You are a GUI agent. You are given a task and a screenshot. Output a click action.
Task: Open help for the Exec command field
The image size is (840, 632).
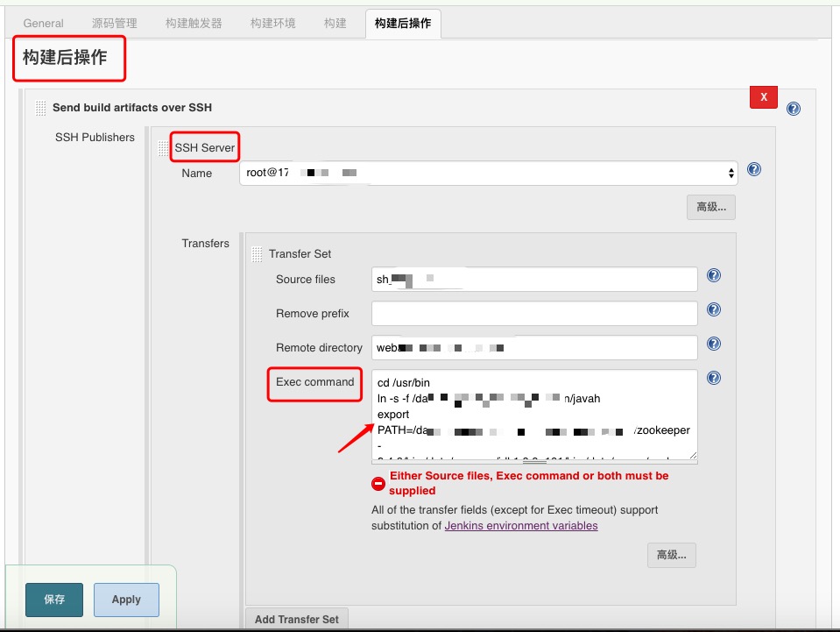coord(713,378)
